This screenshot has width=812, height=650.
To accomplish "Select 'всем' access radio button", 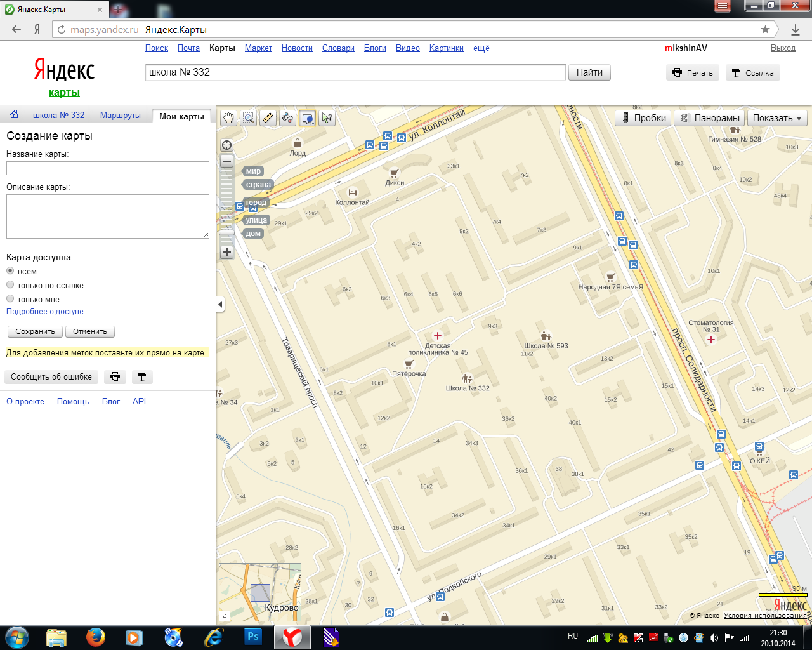I will 10,271.
